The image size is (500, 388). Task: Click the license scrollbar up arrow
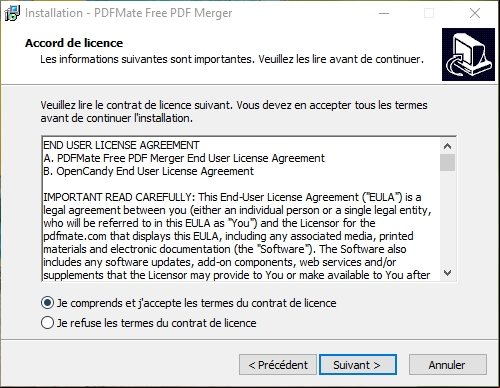point(447,146)
